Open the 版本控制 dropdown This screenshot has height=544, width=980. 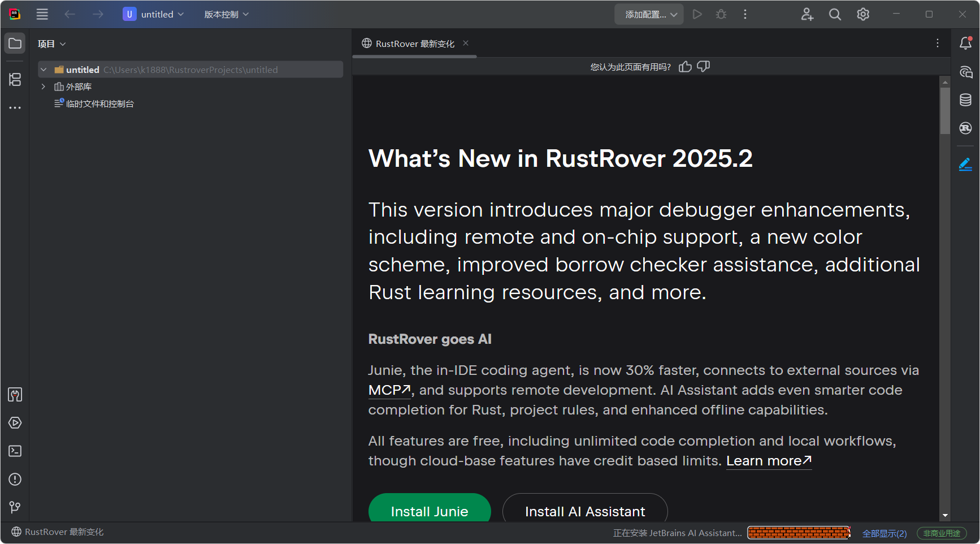[226, 14]
